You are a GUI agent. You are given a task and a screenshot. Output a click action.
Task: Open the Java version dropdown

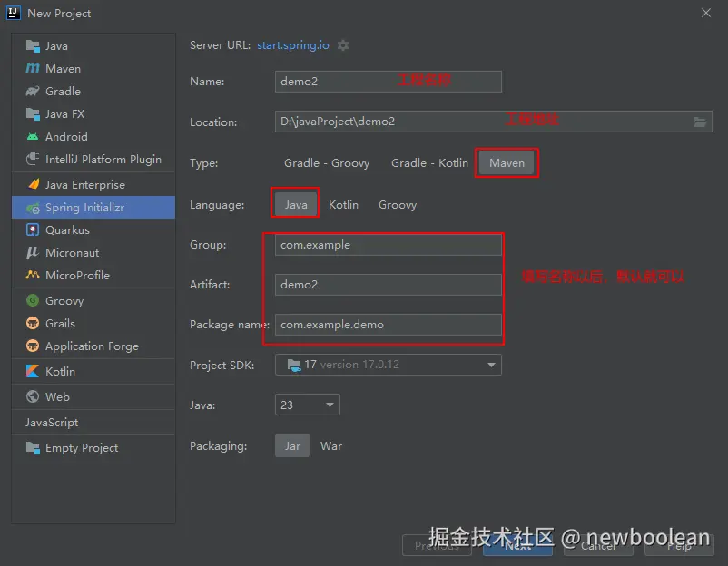[x=308, y=405]
